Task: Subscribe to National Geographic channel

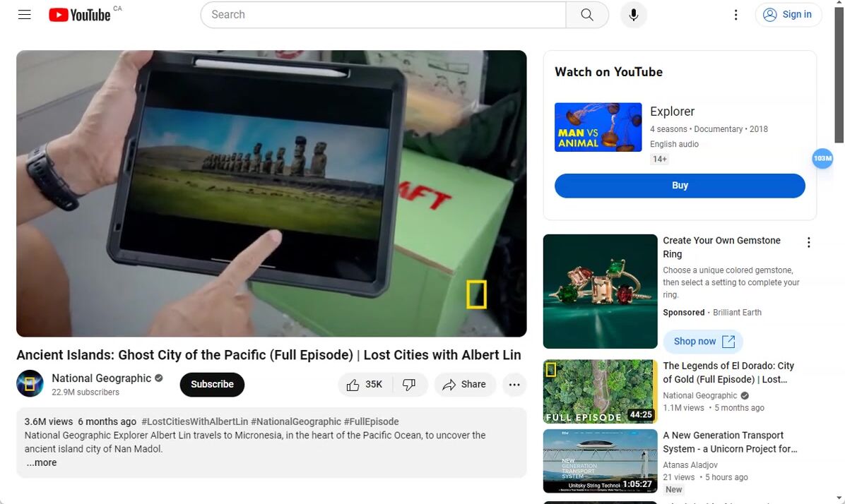Action: [212, 385]
